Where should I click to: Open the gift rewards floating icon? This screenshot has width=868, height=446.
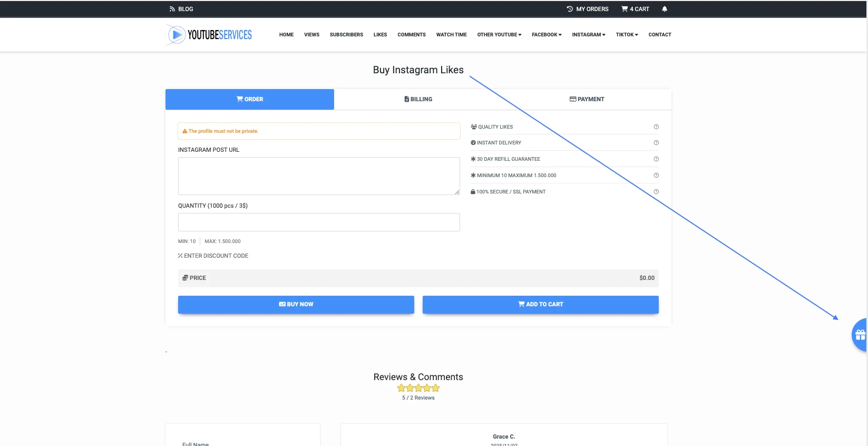tap(860, 335)
